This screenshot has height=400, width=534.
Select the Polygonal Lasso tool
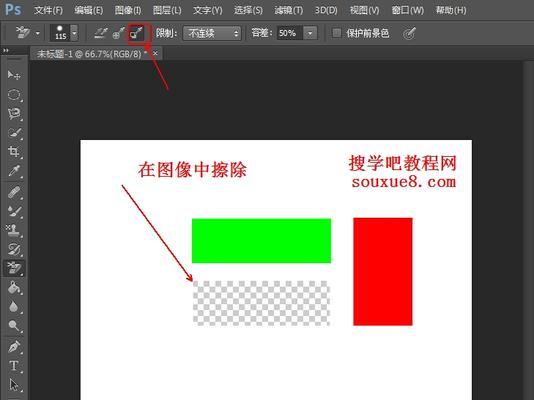pyautogui.click(x=14, y=114)
